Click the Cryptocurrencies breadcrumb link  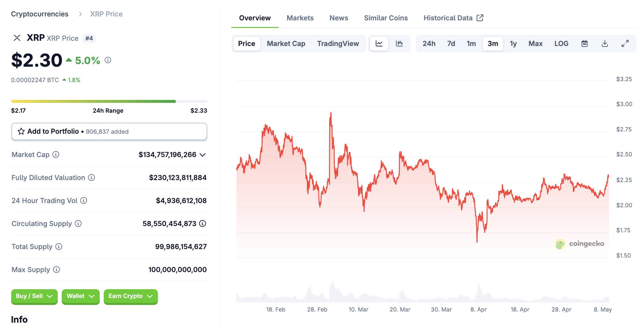pos(40,14)
